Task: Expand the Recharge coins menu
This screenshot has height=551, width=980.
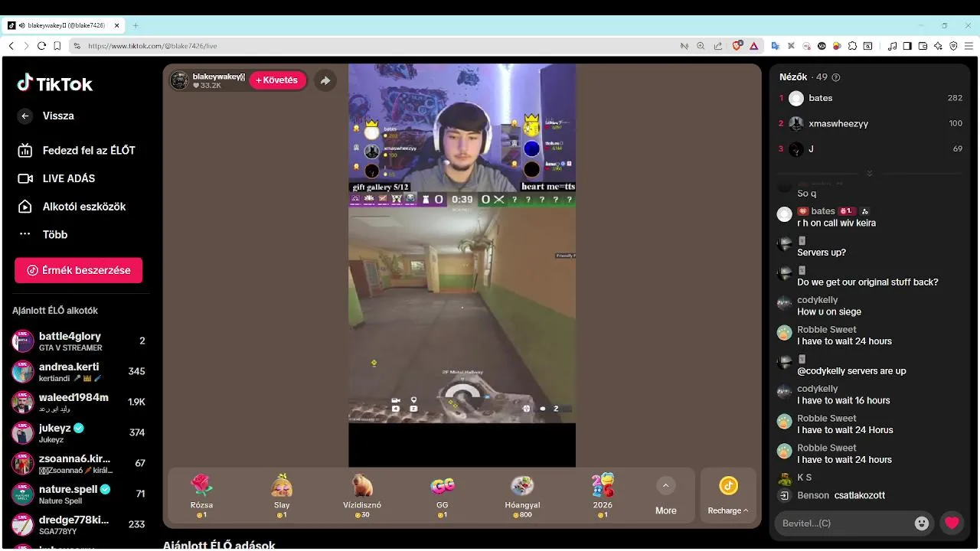Action: 728,496
